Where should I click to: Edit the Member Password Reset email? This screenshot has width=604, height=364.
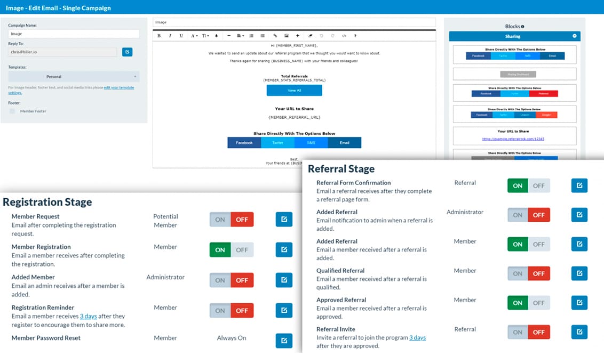[284, 340]
